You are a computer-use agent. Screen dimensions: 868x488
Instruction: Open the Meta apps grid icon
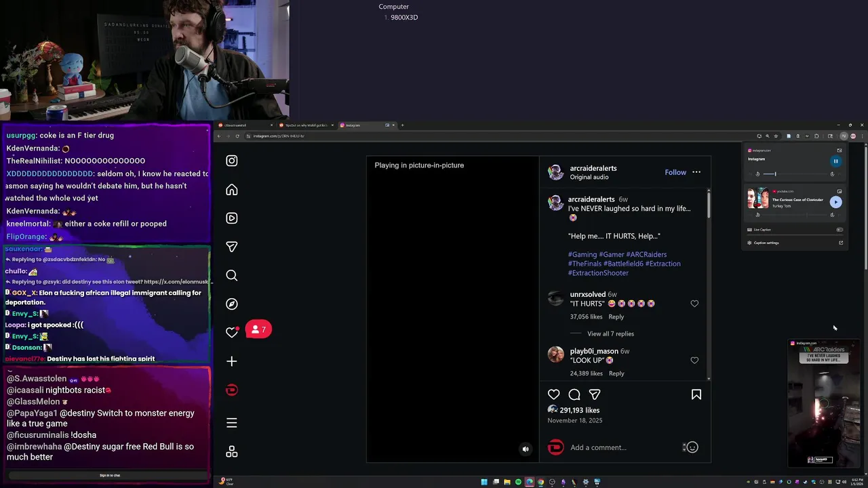232,451
